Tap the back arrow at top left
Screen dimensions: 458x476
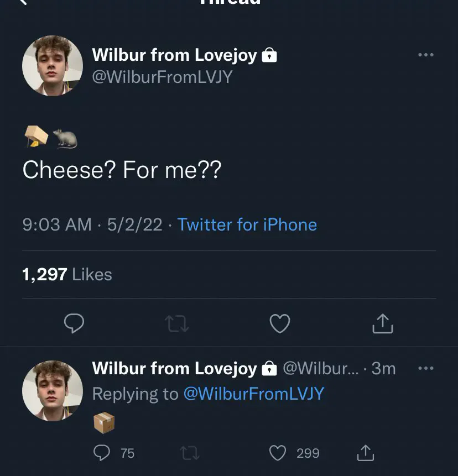click(x=22, y=2)
